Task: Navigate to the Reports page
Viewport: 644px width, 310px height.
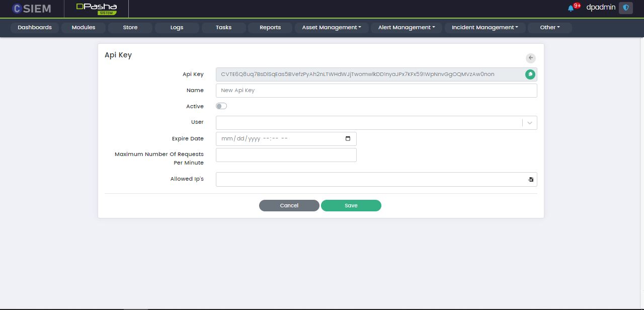Action: coord(270,28)
